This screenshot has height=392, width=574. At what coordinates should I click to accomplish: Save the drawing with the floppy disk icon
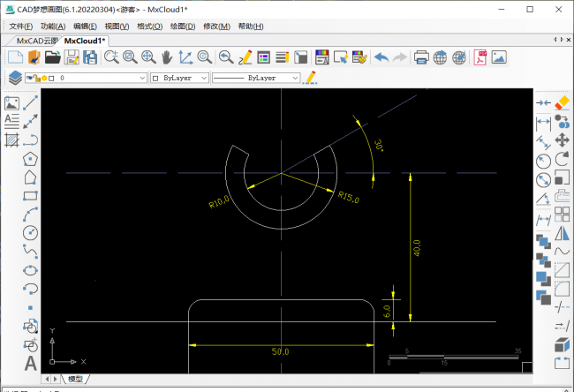pyautogui.click(x=72, y=57)
